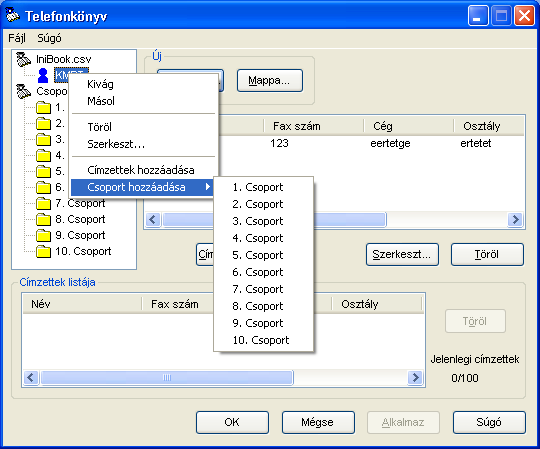The height and width of the screenshot is (449, 540).
Task: Click the folder icon of 7. Csoport
Action: tap(43, 203)
